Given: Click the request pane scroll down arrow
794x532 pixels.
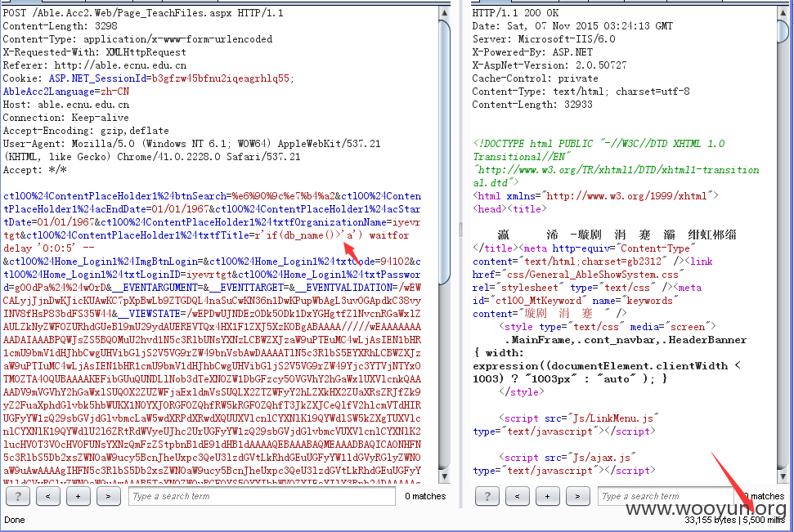Looking at the screenshot, I should [444, 476].
